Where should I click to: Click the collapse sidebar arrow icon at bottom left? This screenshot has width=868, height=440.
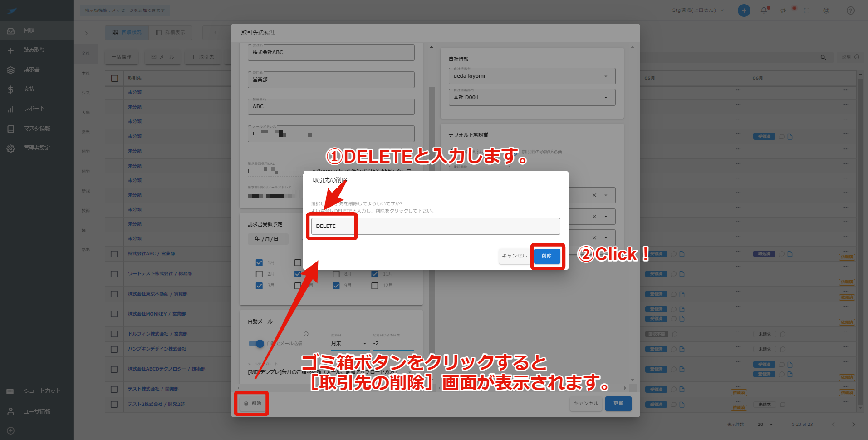[x=11, y=431]
